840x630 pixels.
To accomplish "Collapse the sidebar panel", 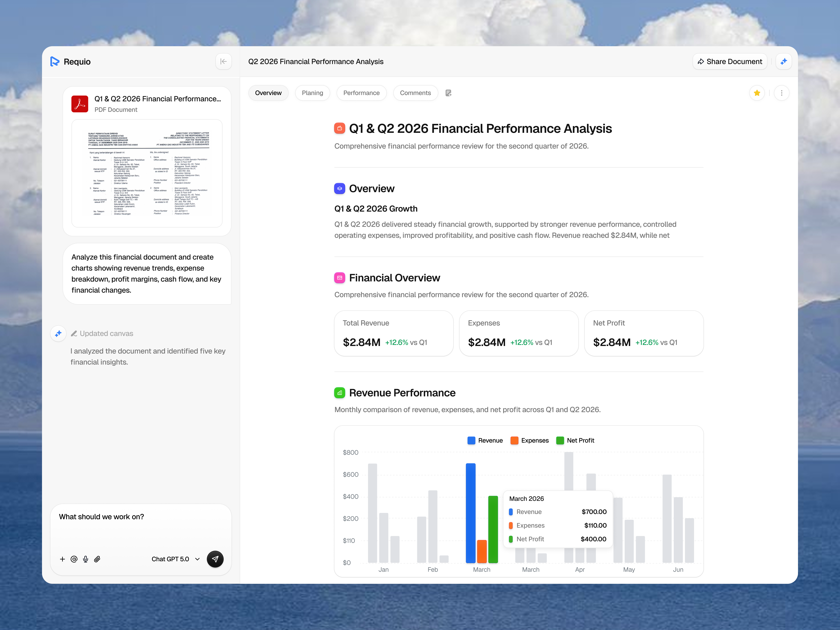I will coord(224,62).
